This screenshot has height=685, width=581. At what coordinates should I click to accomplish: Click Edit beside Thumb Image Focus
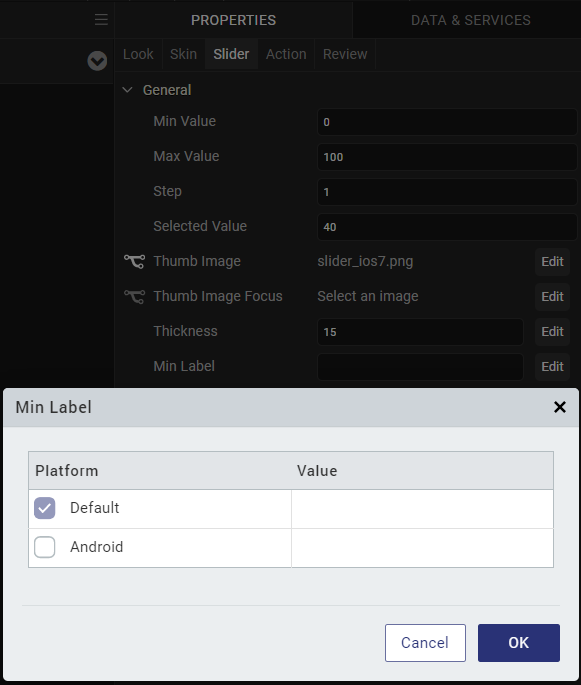pos(552,297)
